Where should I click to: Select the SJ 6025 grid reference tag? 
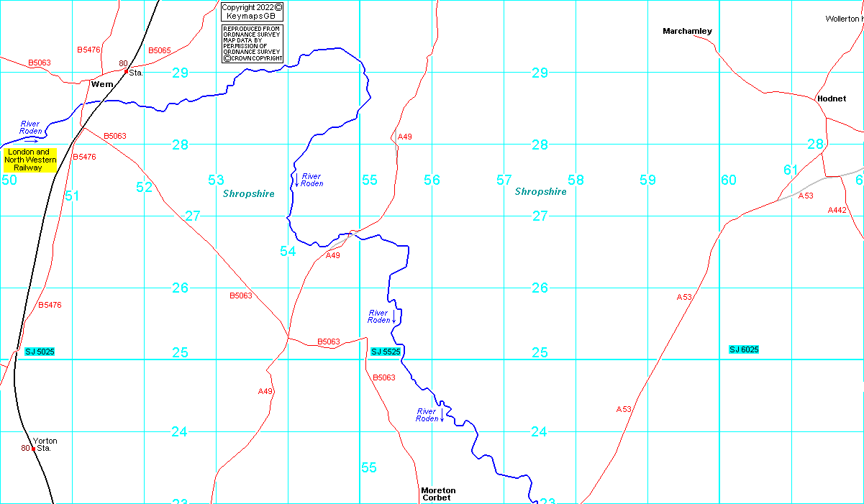744,349
